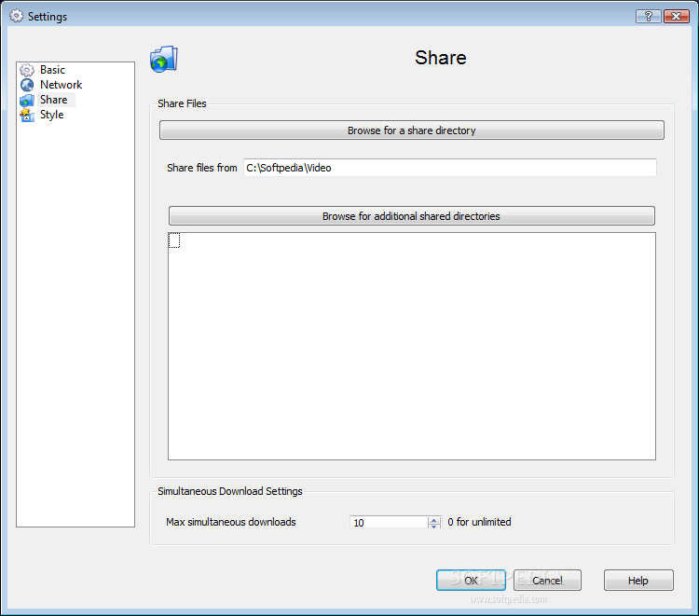Click Browse for a share directory
The height and width of the screenshot is (616, 699).
[411, 130]
